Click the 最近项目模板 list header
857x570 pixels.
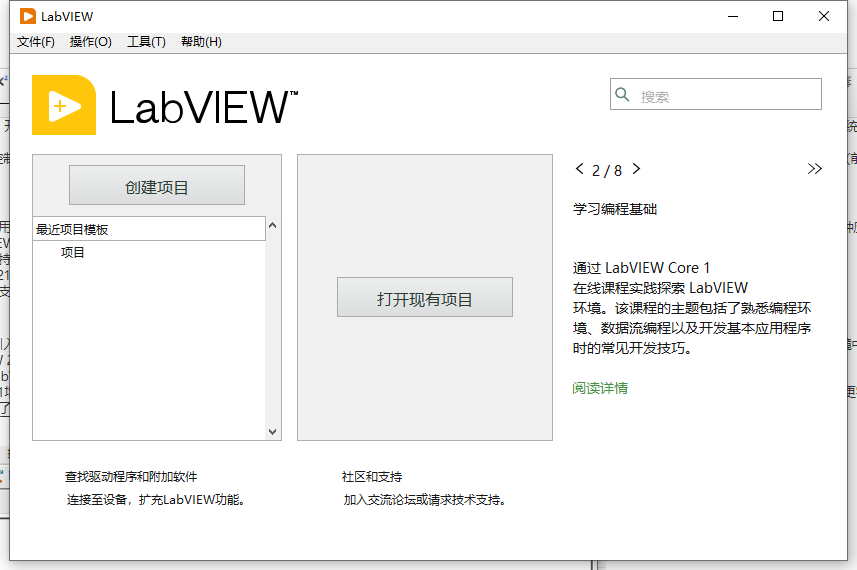149,229
